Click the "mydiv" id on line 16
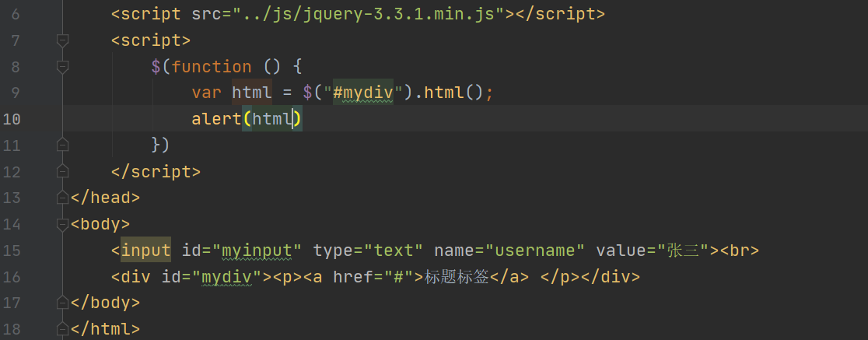This screenshot has height=340, width=868. 227,277
